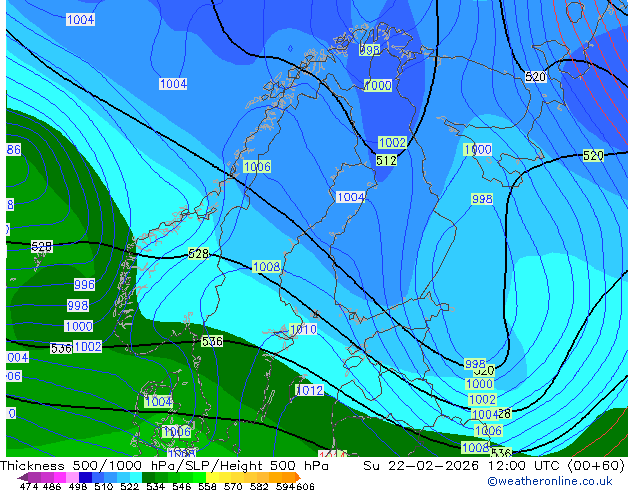Image resolution: width=634 pixels, height=490 pixels.
Task: Click the 558 legend value
Action: [x=207, y=486]
